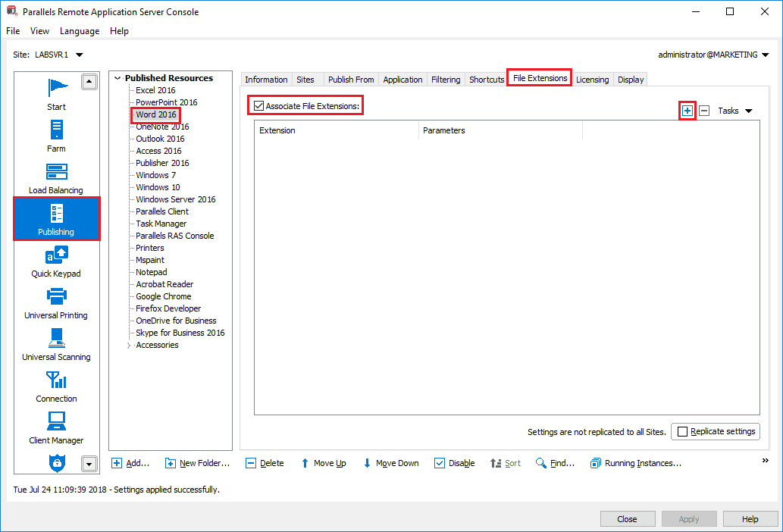Click the Help button at bottom

click(x=750, y=519)
